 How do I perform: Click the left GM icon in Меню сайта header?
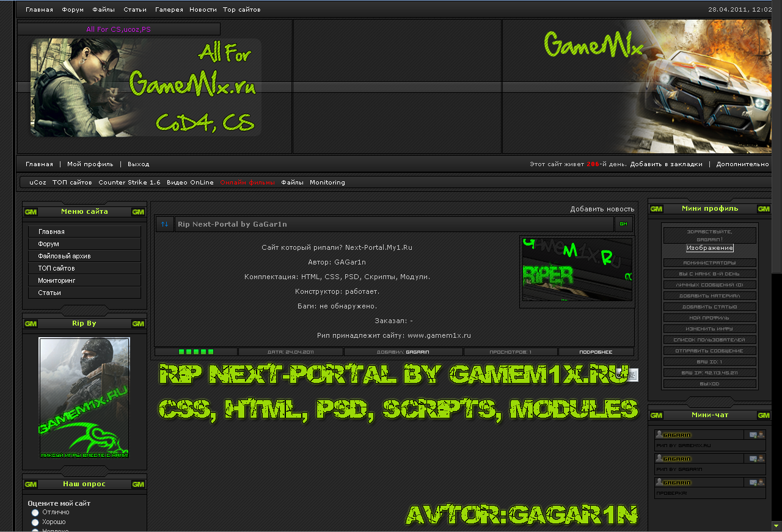click(31, 212)
